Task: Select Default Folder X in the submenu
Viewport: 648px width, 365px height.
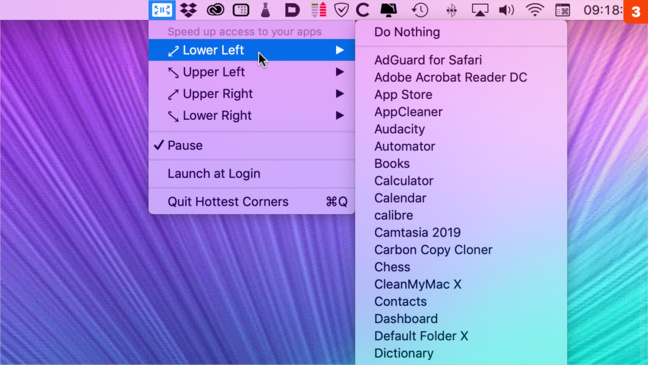Action: [461, 336]
